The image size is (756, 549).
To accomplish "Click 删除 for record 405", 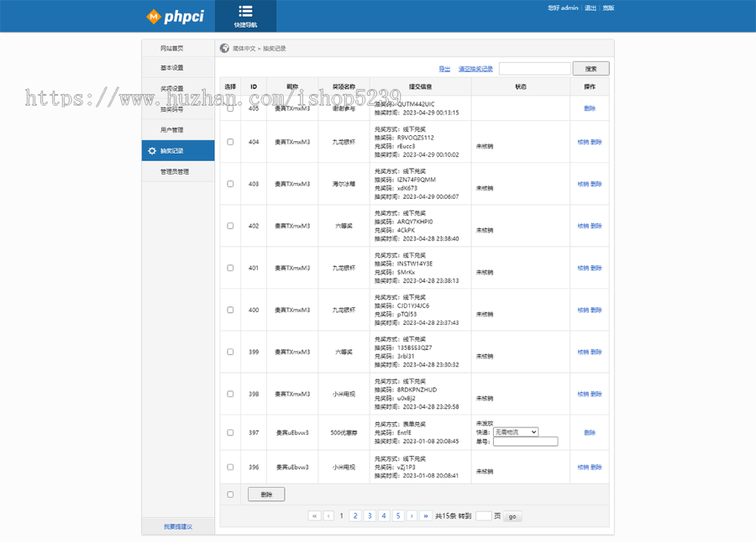I will 589,108.
